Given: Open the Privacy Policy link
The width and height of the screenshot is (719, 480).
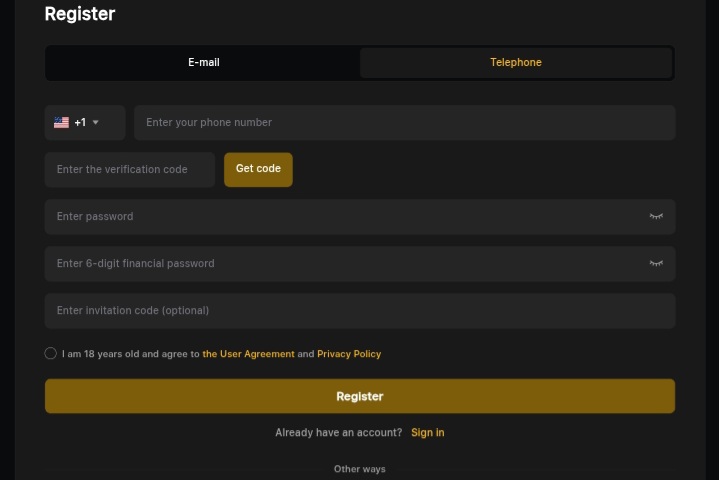Looking at the screenshot, I should click(349, 354).
